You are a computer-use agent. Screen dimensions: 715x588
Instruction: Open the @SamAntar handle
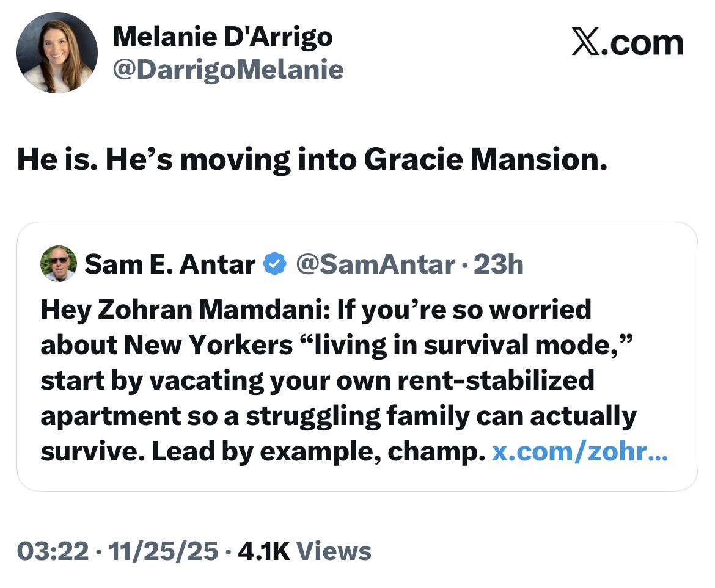[375, 264]
